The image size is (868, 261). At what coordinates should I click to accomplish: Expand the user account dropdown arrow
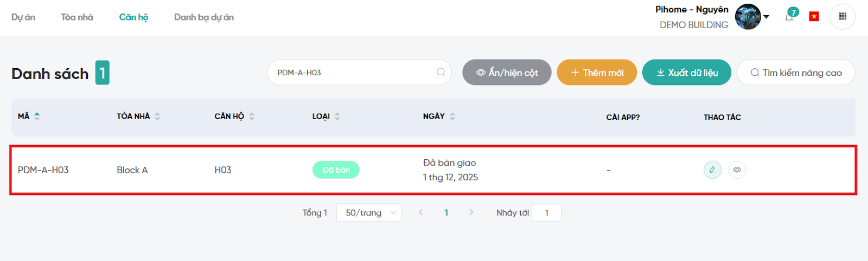tap(767, 17)
